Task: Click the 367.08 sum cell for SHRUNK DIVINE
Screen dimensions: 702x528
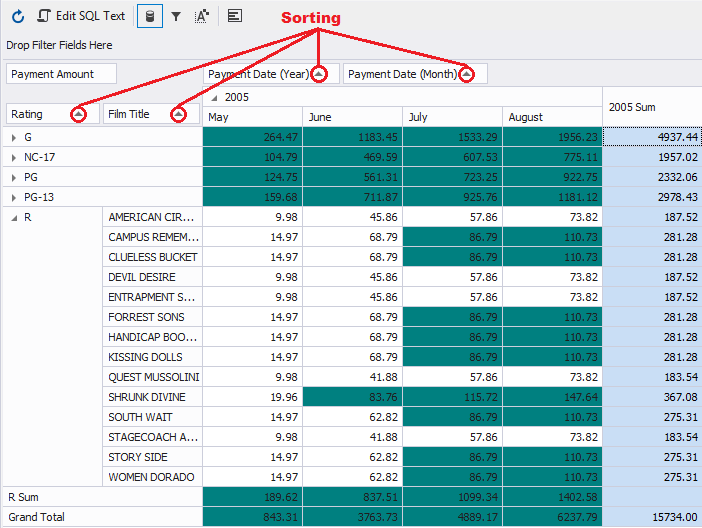Action: pyautogui.click(x=652, y=397)
